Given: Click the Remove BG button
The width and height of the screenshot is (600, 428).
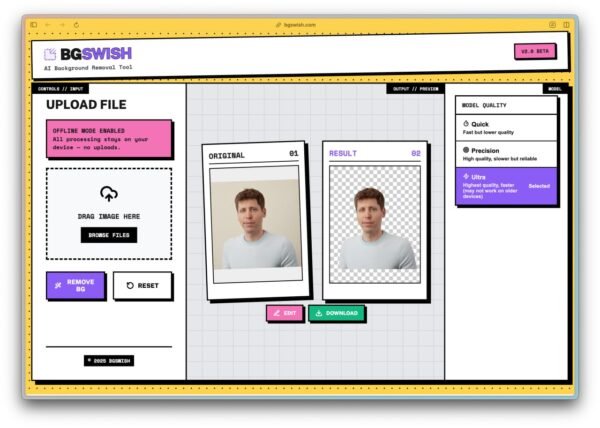Looking at the screenshot, I should (75, 285).
